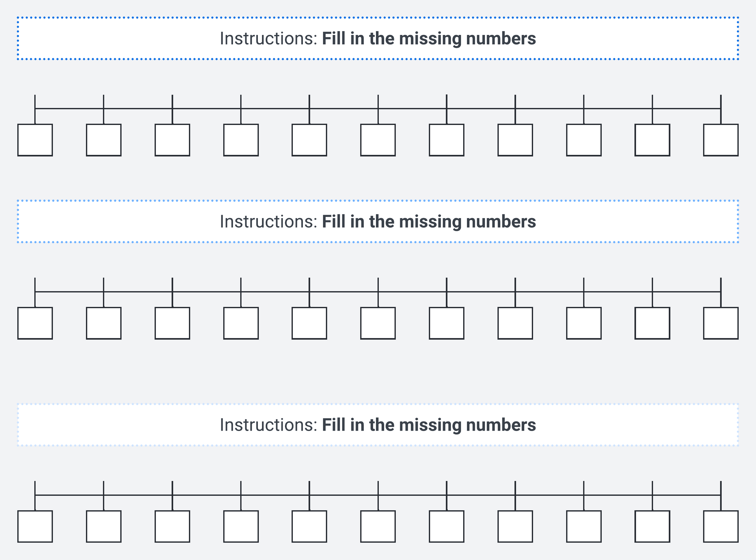Select the fourth box on the middle number line
This screenshot has height=560, width=756.
click(241, 323)
